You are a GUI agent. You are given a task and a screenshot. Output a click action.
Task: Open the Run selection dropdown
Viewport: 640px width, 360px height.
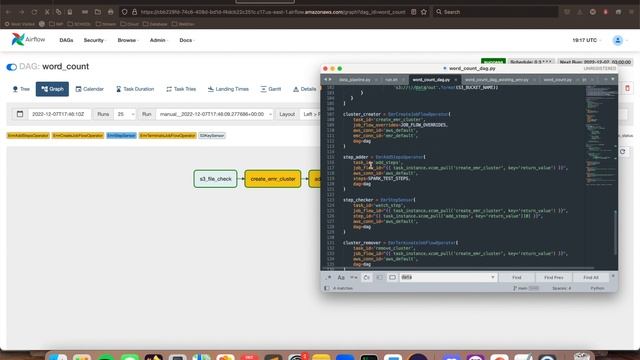point(214,114)
